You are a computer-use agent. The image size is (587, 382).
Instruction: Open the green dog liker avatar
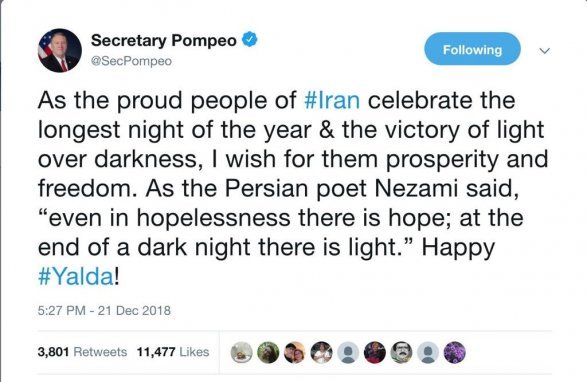coord(268,352)
